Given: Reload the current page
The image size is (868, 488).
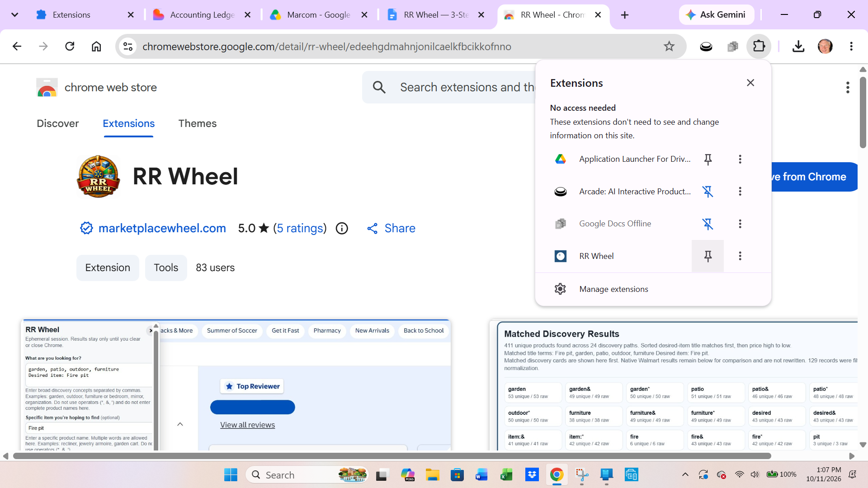Looking at the screenshot, I should point(70,46).
